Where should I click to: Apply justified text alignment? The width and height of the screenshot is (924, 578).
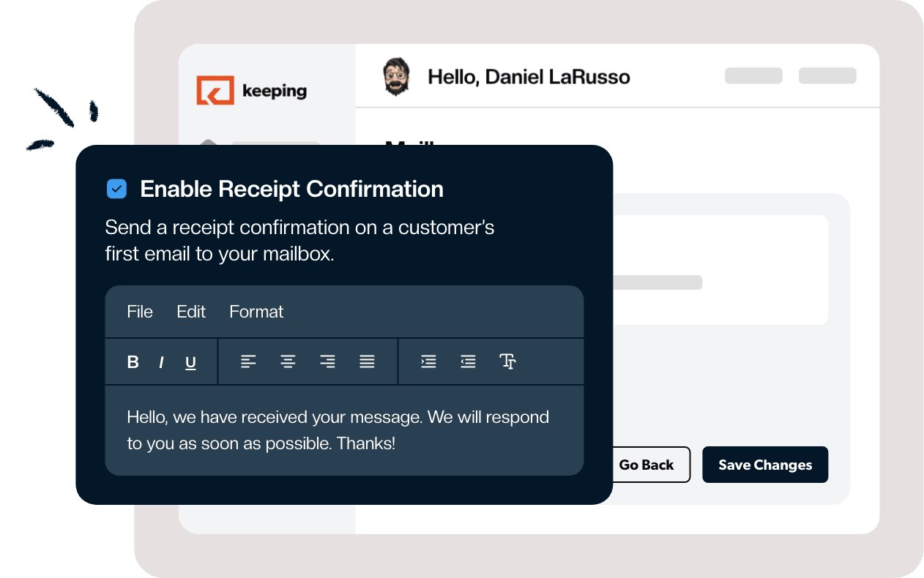coord(367,361)
